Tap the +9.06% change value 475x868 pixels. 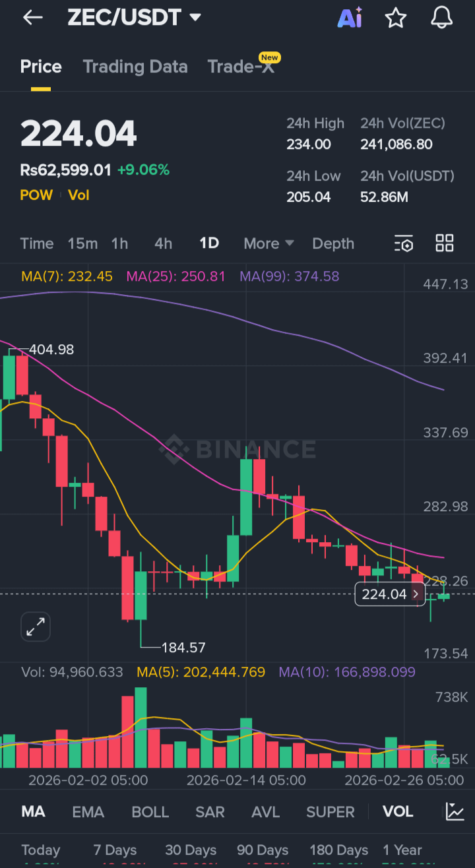click(x=143, y=170)
